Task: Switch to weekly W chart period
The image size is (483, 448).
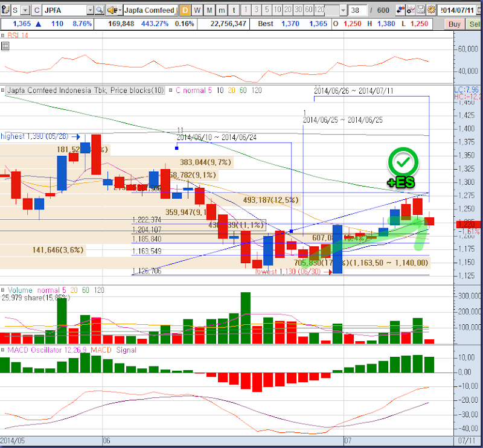Action: tap(197, 10)
